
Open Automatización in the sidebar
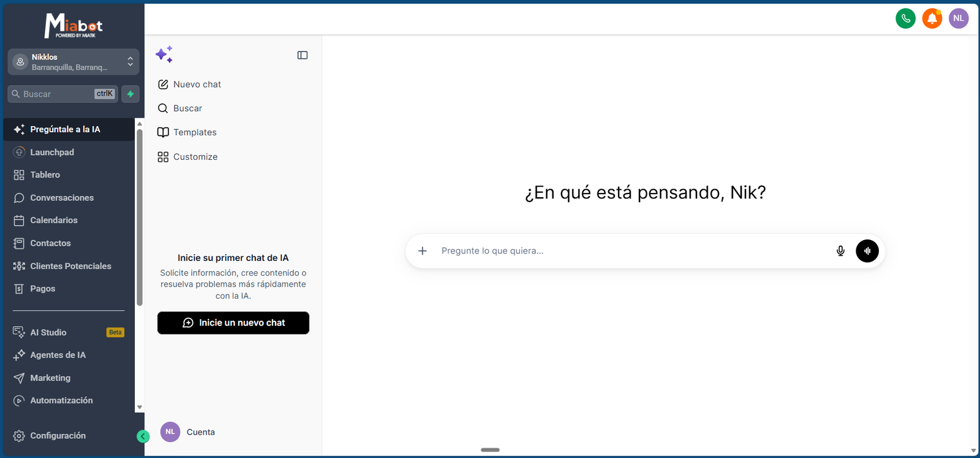(69, 400)
